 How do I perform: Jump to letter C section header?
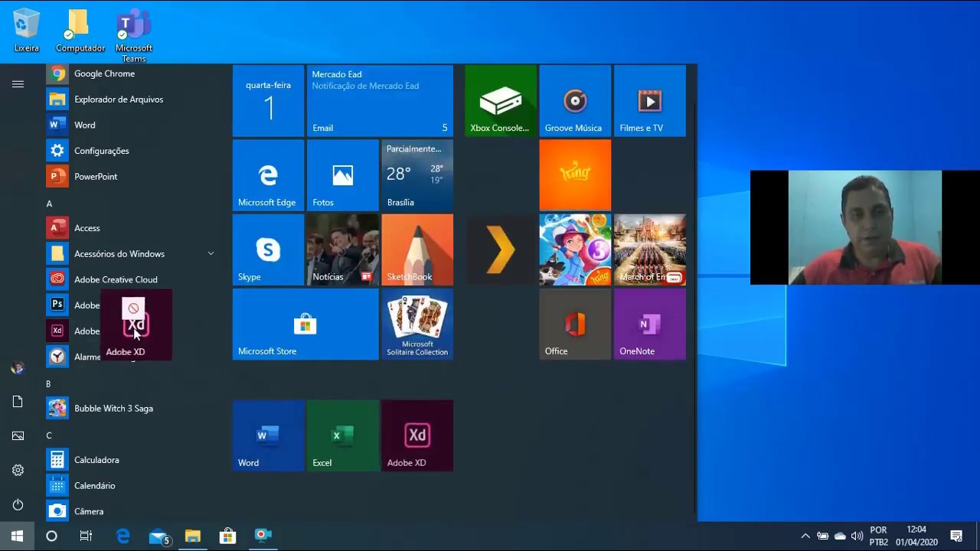pos(48,435)
